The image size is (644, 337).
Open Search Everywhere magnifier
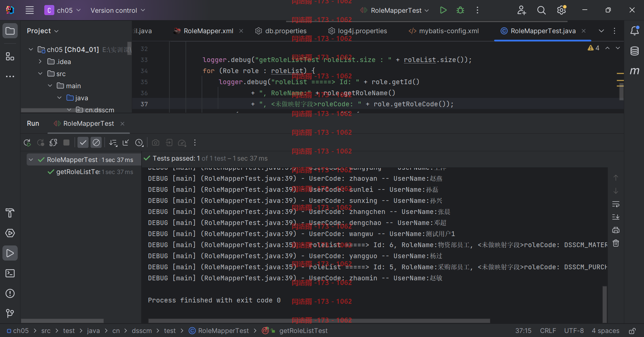(541, 10)
